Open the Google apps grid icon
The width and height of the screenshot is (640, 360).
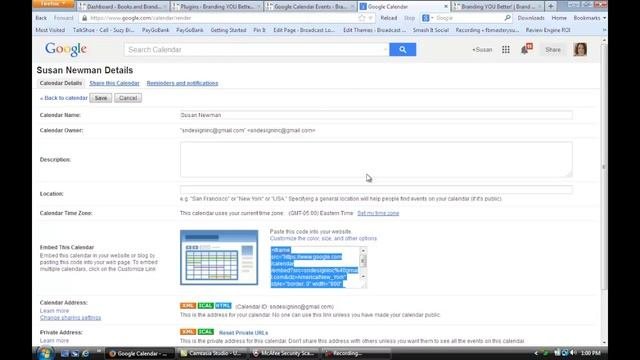(506, 49)
